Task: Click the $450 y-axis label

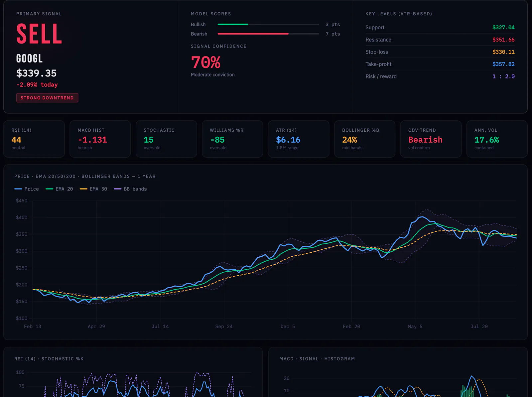Action: tap(22, 201)
